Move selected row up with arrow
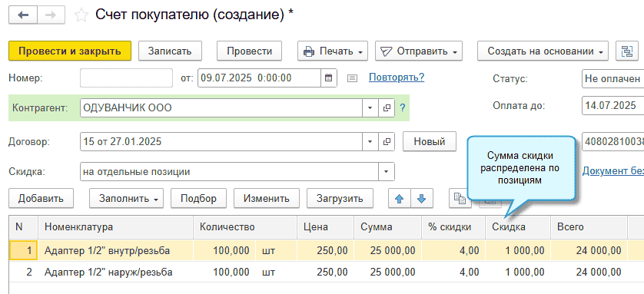The height and width of the screenshot is (294, 644). click(399, 199)
